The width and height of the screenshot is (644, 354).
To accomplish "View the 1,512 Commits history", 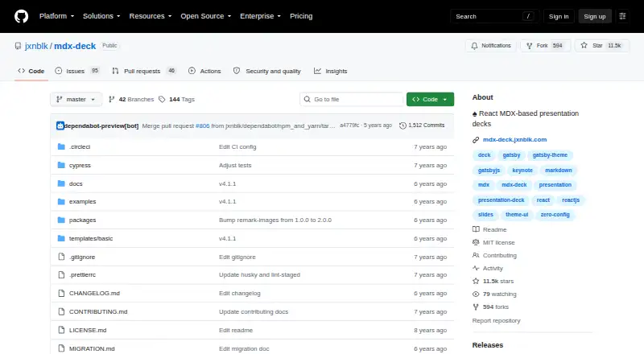I will click(422, 126).
